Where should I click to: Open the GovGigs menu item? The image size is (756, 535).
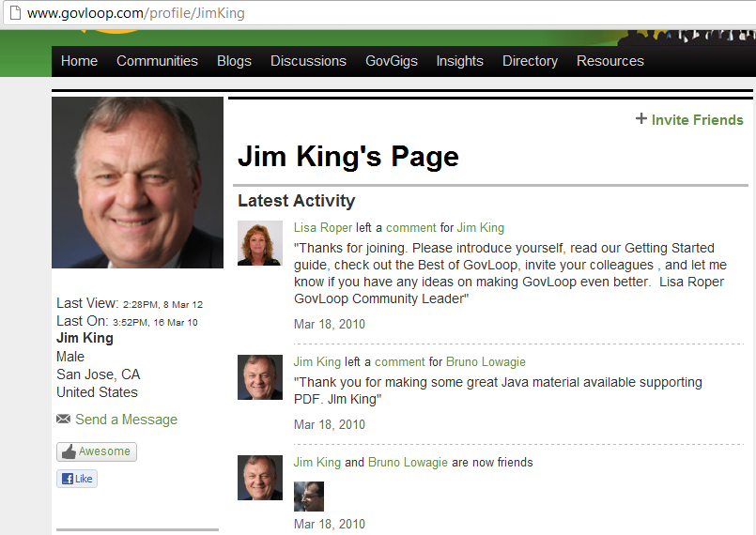click(391, 61)
